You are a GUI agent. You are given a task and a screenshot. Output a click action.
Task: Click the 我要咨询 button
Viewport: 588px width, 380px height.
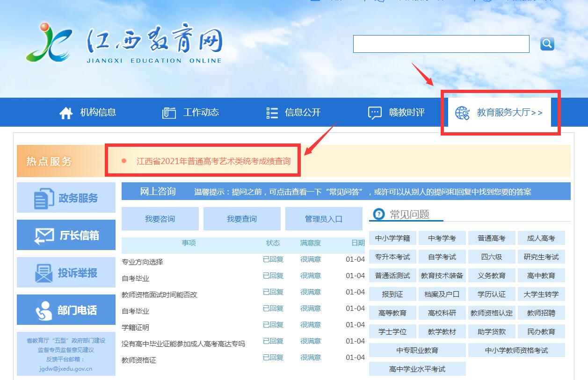160,219
